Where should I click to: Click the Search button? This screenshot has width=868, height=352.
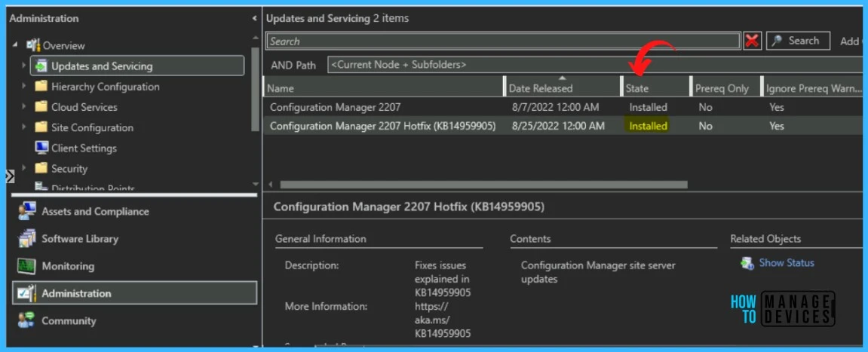[798, 41]
